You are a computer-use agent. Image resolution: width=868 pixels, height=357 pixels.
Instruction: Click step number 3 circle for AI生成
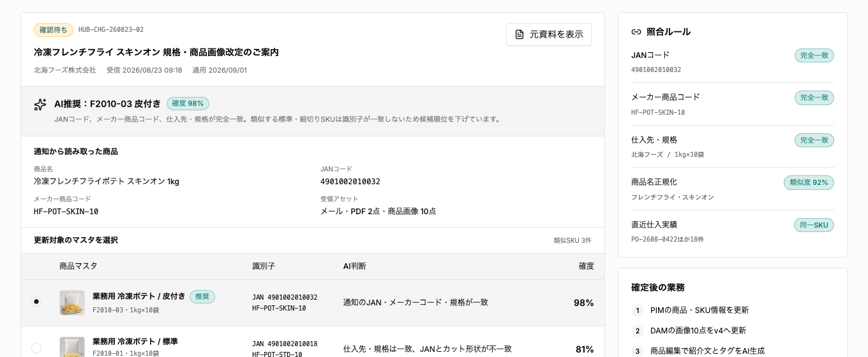pyautogui.click(x=637, y=351)
